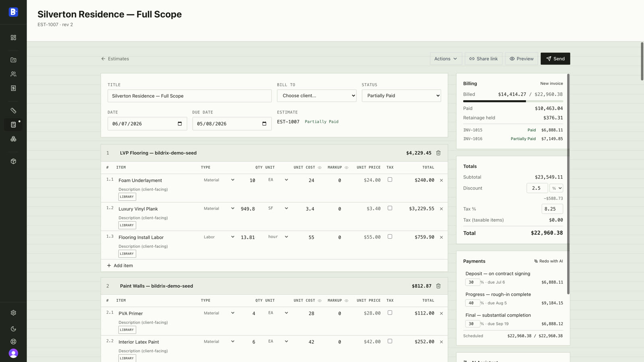This screenshot has height=362, width=644.
Task: Open invoice INV-1016
Action: [513, 139]
